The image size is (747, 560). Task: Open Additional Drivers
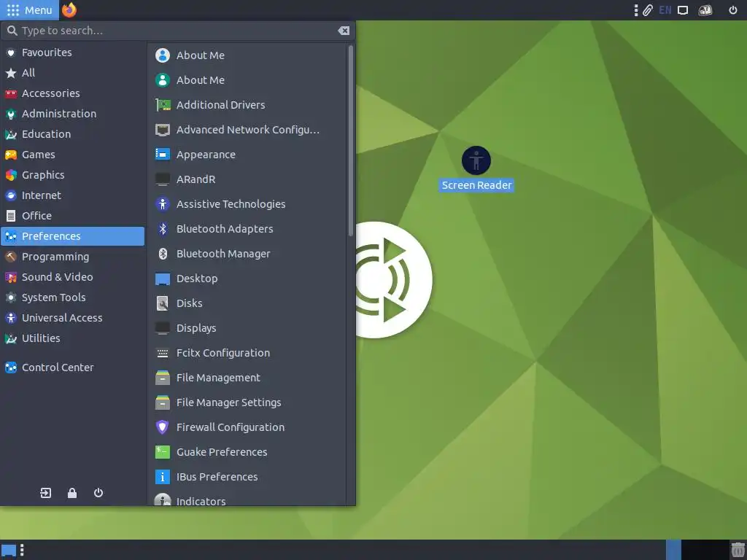click(x=248, y=105)
